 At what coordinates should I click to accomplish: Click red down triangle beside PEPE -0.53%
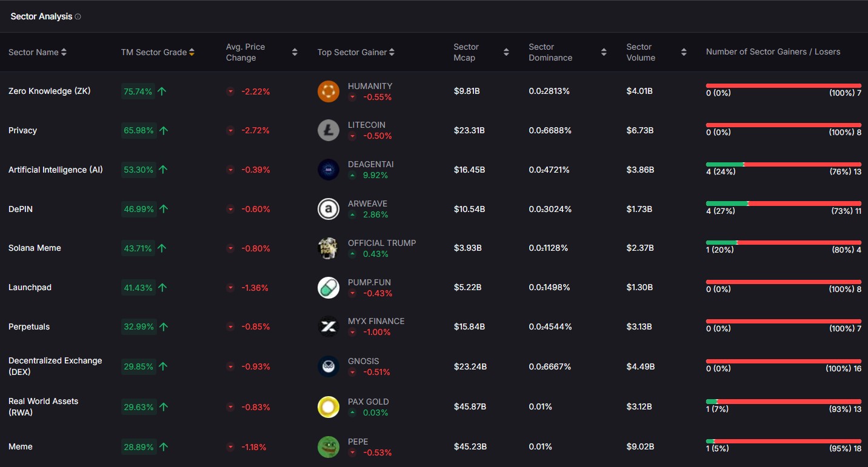[352, 453]
